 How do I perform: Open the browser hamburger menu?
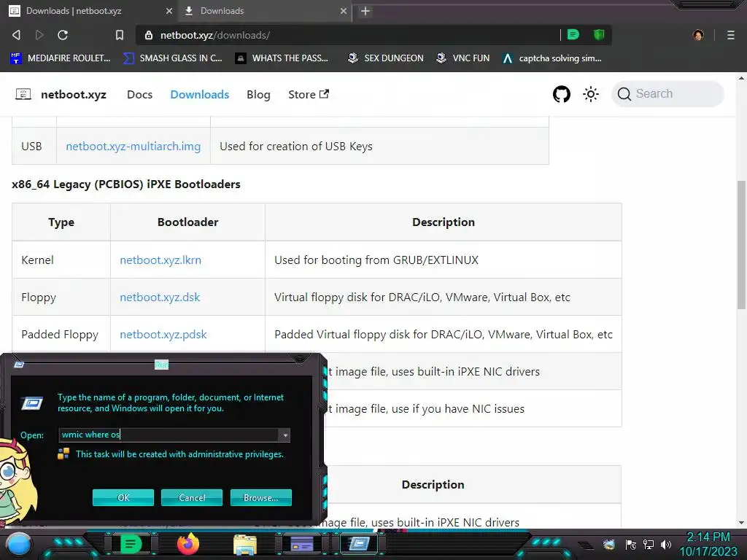pos(731,35)
